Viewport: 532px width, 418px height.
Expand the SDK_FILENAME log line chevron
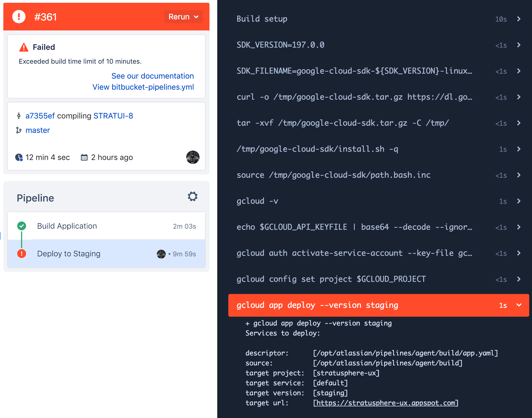(519, 71)
